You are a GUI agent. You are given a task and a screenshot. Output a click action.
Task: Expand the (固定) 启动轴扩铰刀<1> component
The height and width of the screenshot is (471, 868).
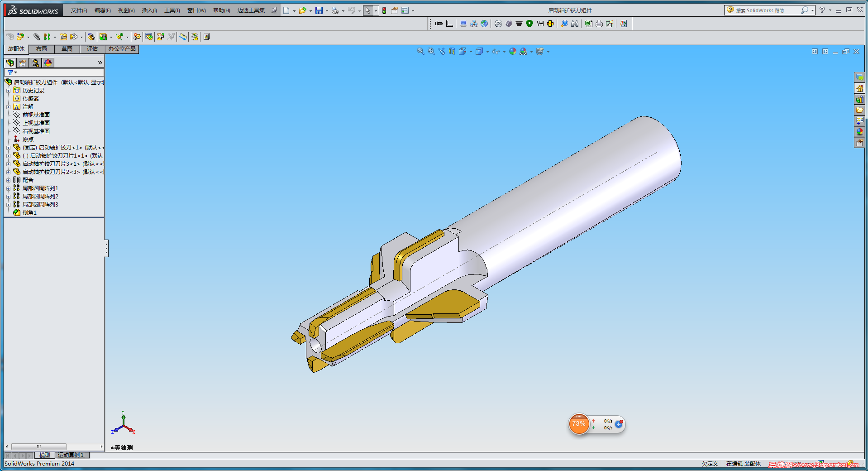[x=8, y=148]
